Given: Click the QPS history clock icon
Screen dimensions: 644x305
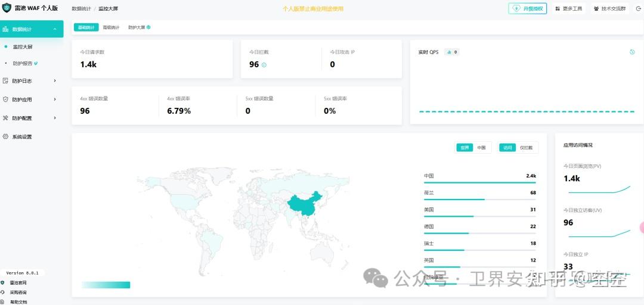Looking at the screenshot, I should pyautogui.click(x=632, y=52).
